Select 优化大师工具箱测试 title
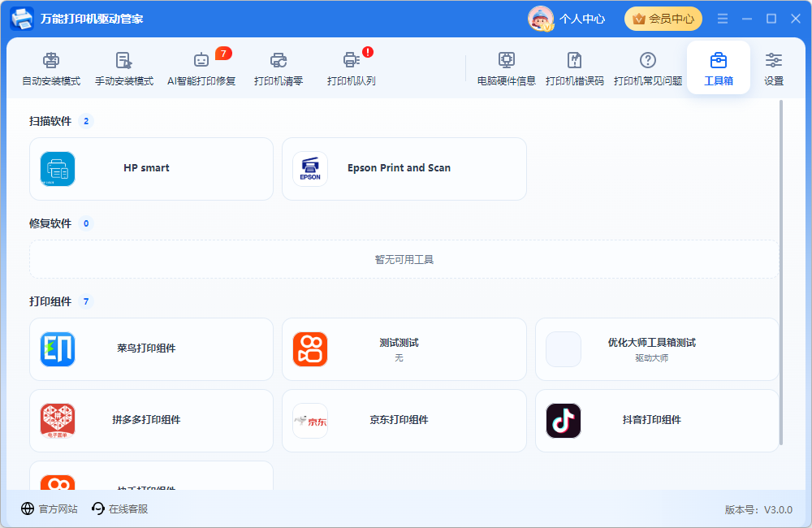Image resolution: width=812 pixels, height=528 pixels. 652,343
